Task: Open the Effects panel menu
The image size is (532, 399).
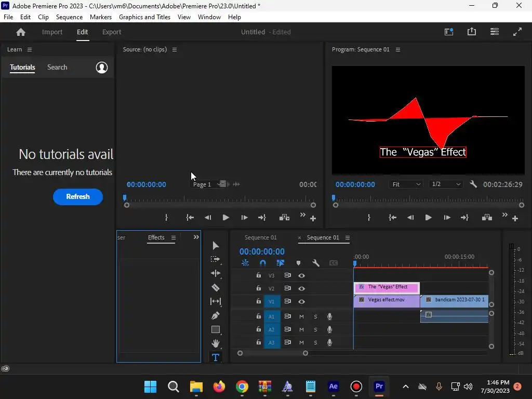Action: [174, 237]
